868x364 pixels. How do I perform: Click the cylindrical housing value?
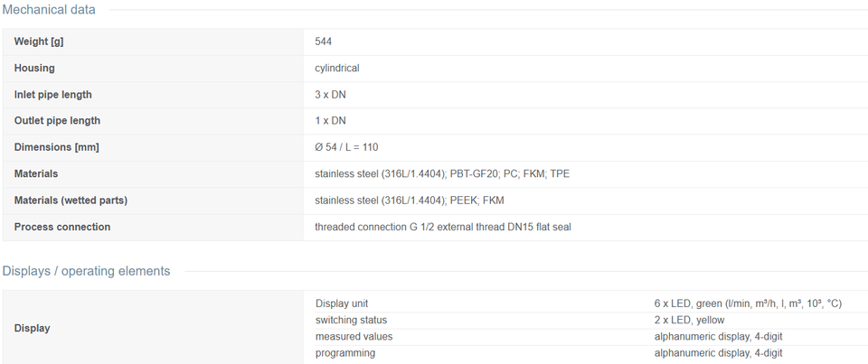tap(337, 68)
